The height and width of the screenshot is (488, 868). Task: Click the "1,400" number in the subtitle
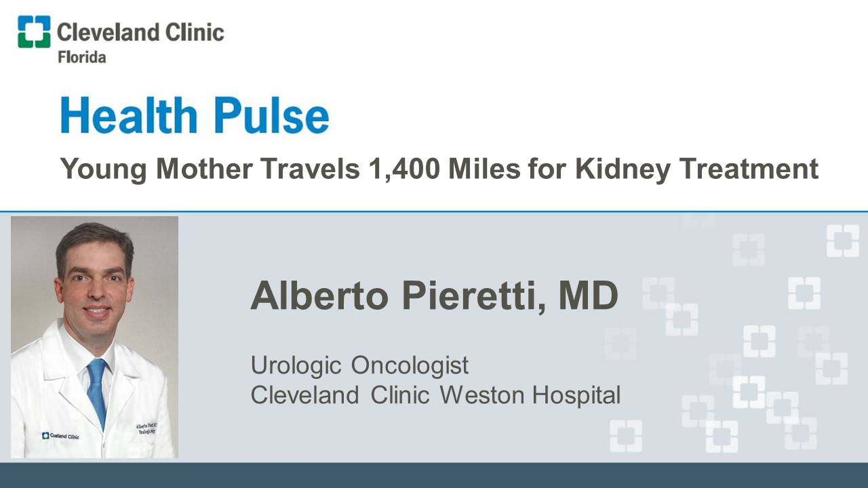[x=403, y=169]
